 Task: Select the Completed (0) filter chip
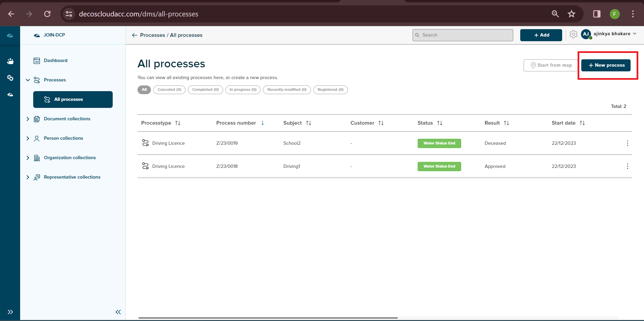(x=205, y=90)
